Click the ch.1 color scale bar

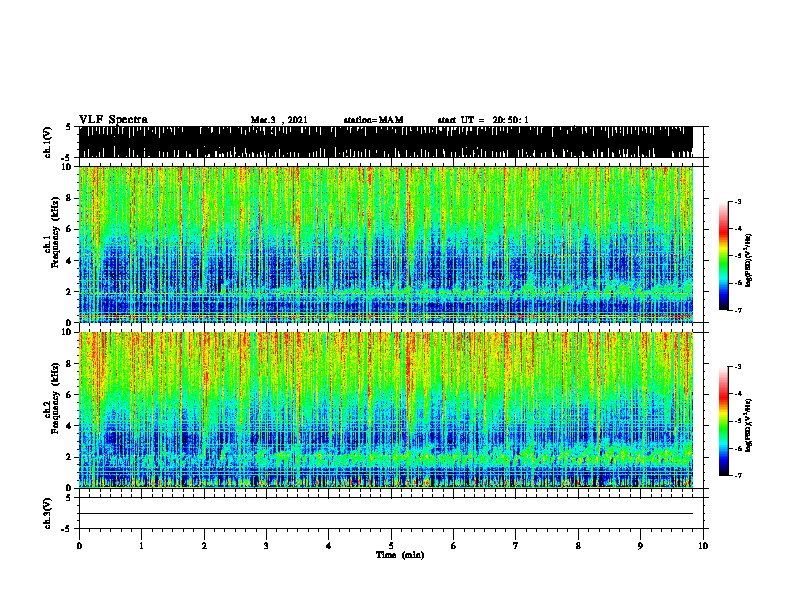723,256
